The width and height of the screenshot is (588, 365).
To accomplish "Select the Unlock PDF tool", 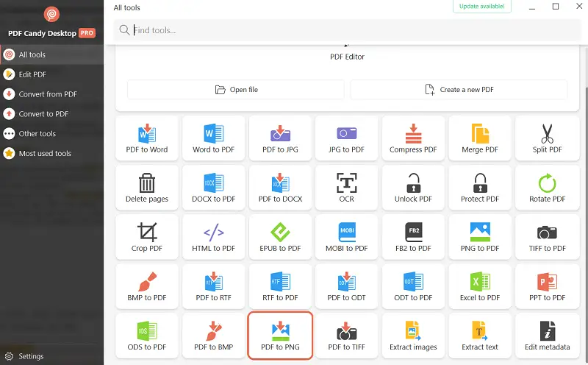I will click(413, 188).
